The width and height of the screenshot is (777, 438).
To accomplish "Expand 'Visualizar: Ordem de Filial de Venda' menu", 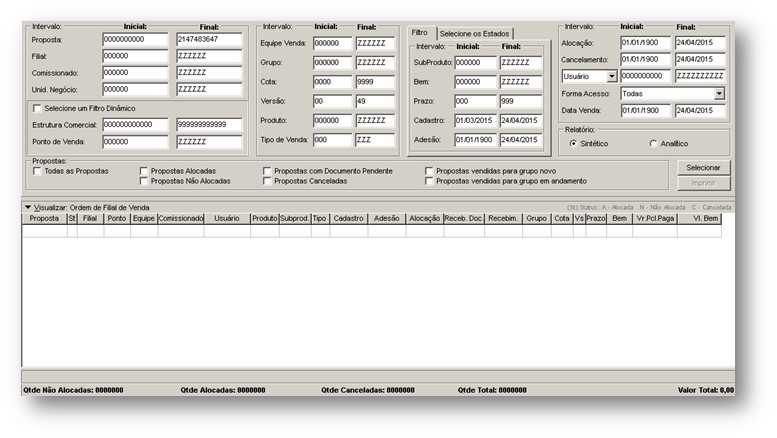I will click(x=28, y=208).
